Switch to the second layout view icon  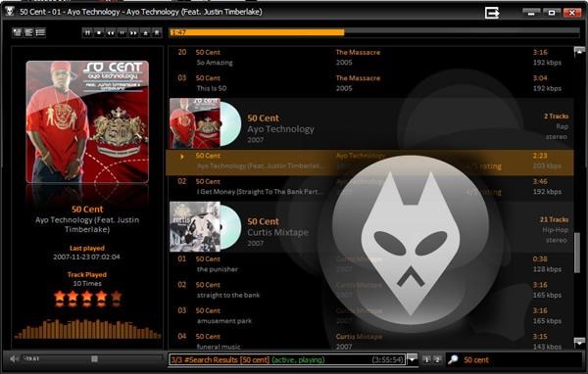[x=28, y=32]
